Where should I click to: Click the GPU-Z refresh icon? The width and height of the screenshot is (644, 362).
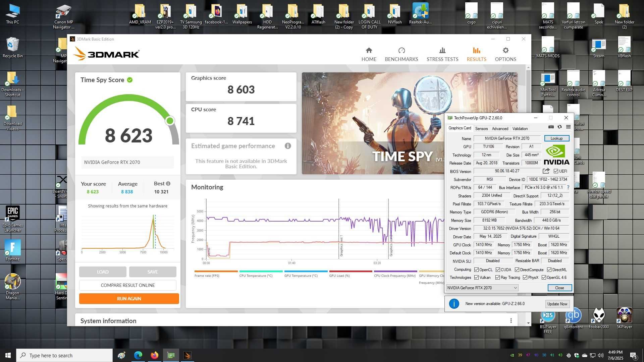tap(559, 127)
